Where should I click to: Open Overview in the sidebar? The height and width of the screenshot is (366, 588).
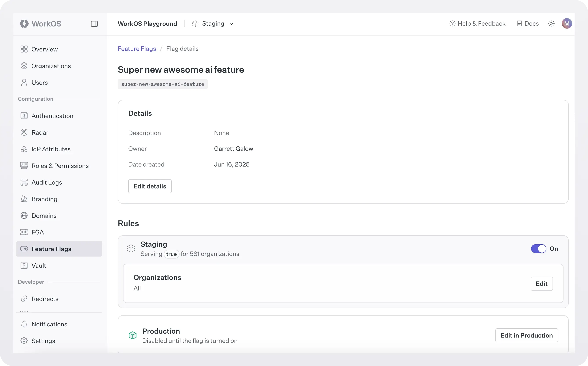59,49
